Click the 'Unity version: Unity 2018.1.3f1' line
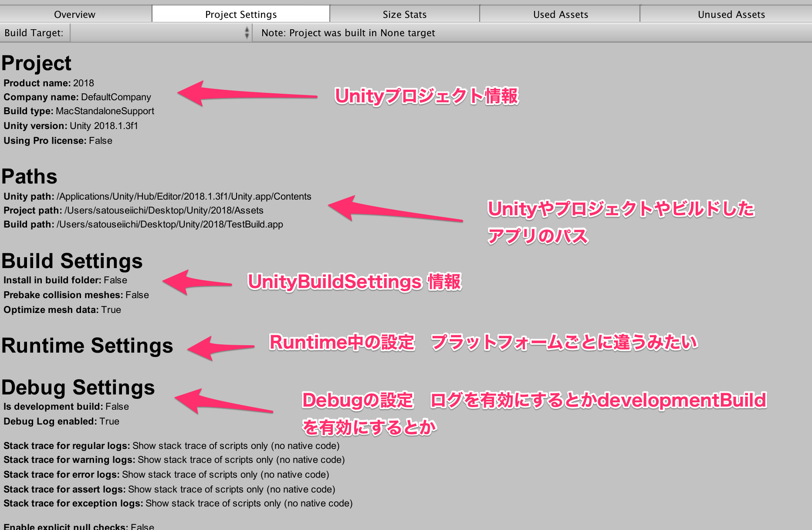Image resolution: width=812 pixels, height=530 pixels. click(x=71, y=126)
